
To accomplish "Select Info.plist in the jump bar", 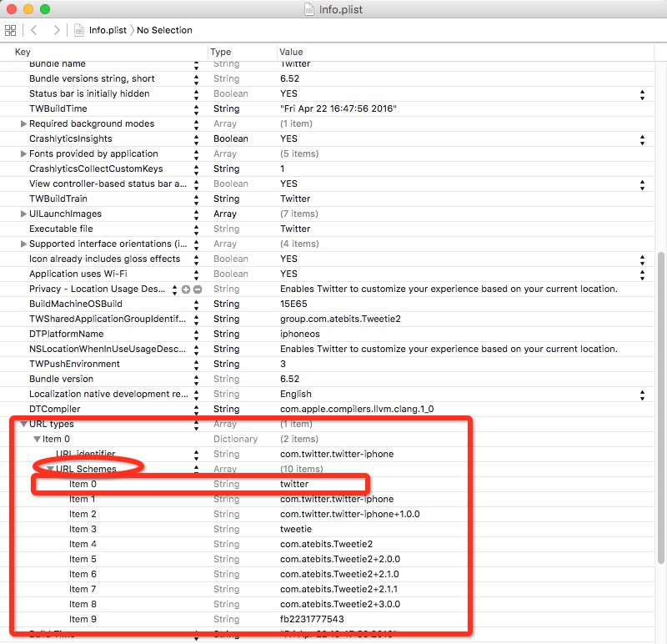I will [x=108, y=30].
